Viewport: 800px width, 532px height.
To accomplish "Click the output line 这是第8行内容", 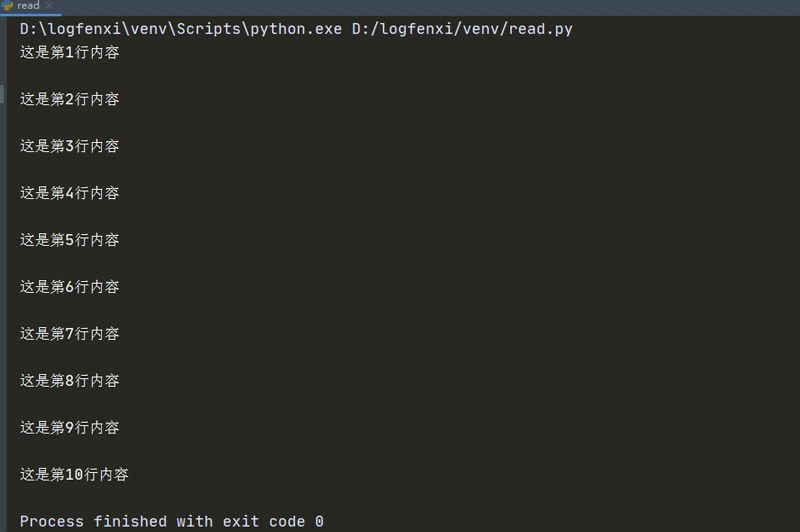I will (x=69, y=381).
